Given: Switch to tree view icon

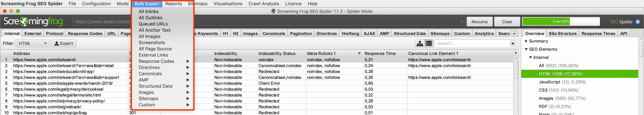Looking at the screenshot, I should click(x=420, y=43).
